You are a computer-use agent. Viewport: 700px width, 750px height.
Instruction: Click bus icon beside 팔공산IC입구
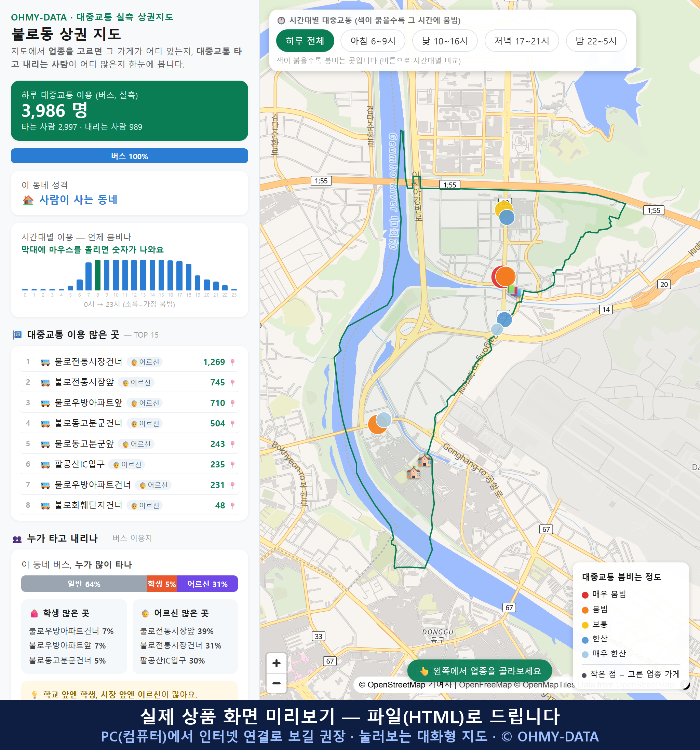45,465
